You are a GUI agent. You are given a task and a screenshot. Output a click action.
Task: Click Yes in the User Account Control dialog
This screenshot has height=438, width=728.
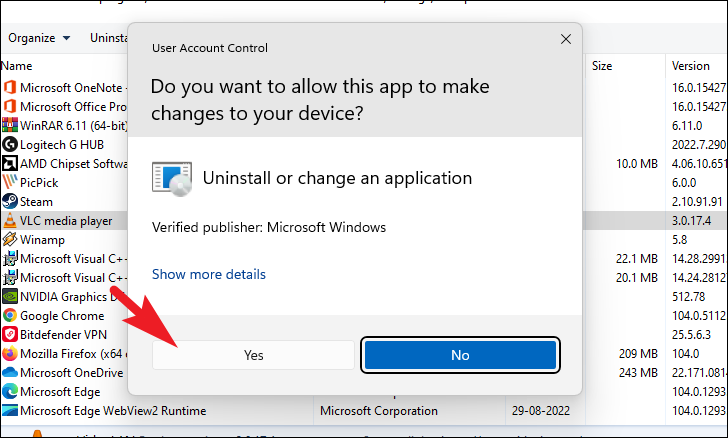tap(253, 355)
